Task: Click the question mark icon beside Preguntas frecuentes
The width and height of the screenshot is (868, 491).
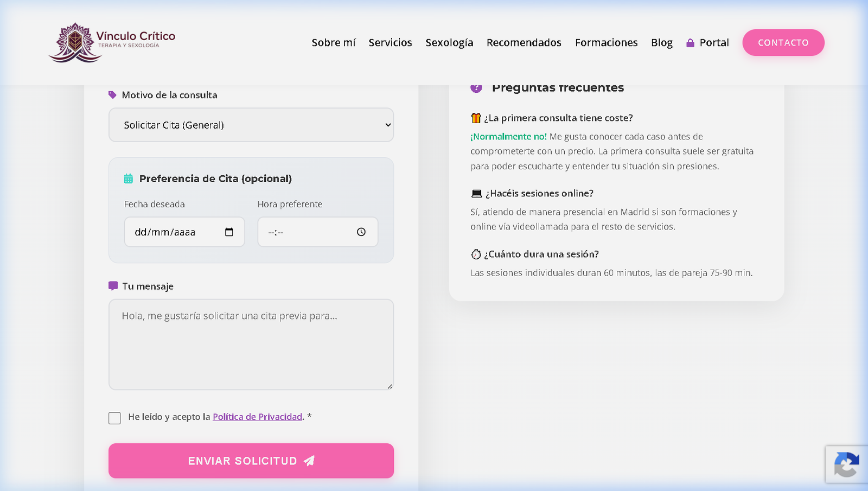Action: pos(476,88)
